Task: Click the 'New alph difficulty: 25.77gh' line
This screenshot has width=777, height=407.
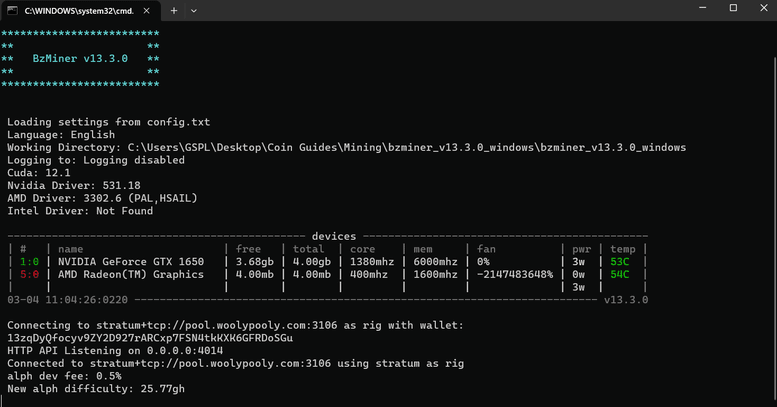Action: [95, 387]
